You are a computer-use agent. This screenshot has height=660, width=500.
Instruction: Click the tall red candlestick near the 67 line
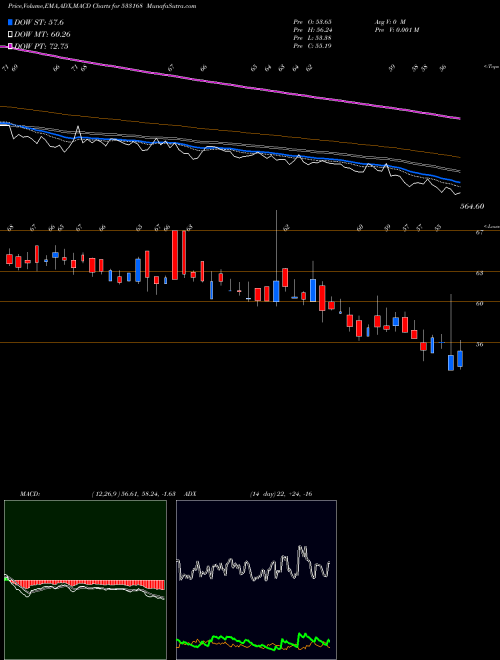click(175, 255)
